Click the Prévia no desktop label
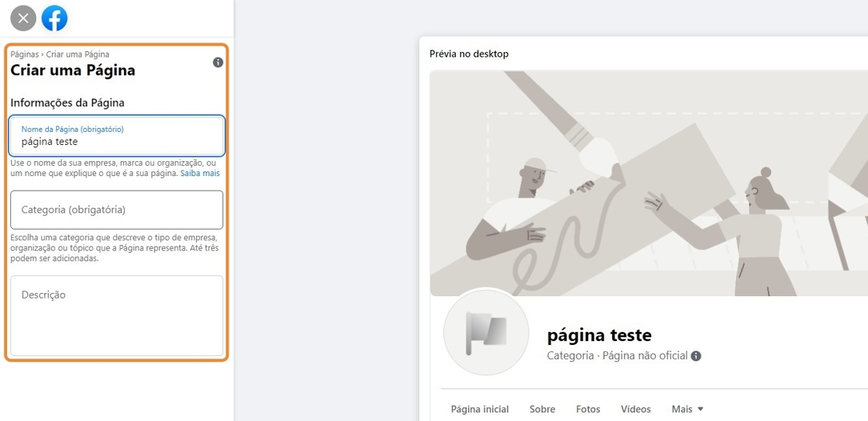This screenshot has height=421, width=868. tap(469, 53)
